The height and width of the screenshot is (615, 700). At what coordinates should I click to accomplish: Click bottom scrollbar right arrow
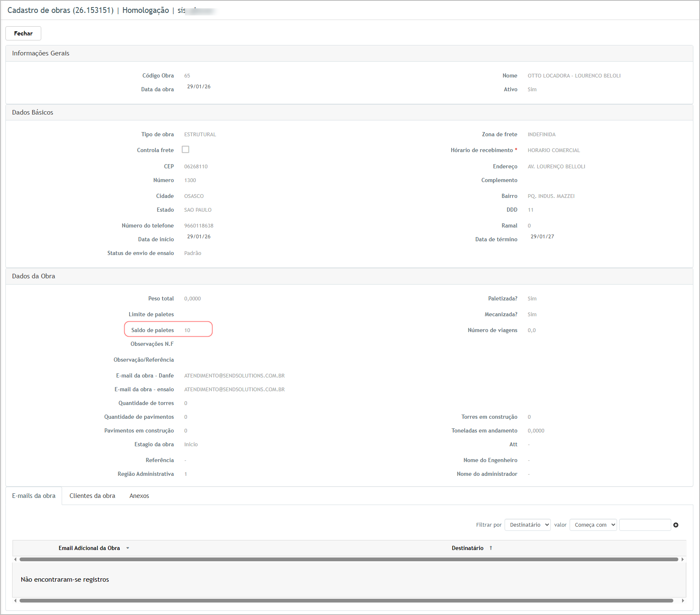(682, 600)
